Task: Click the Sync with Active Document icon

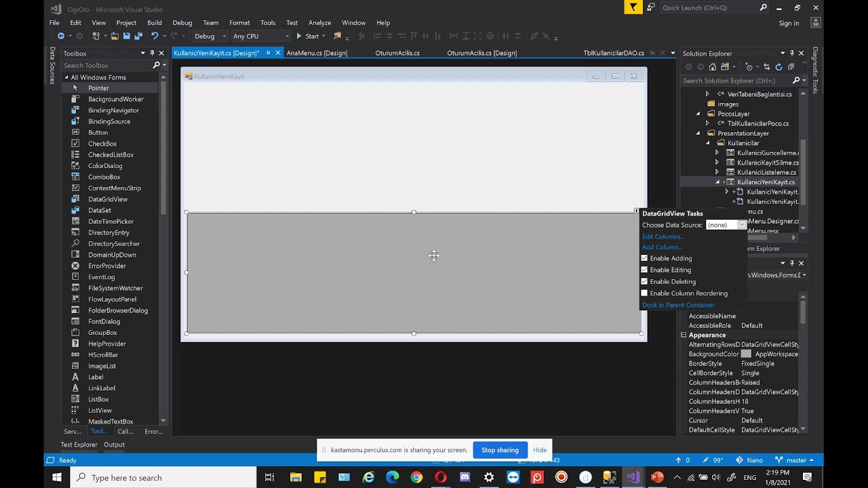Action: 766,66
